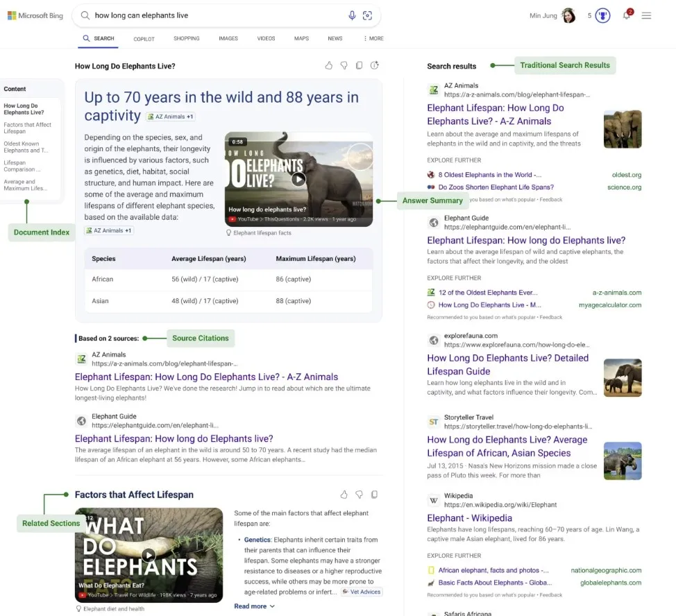The image size is (676, 616).
Task: Open notifications bell icon
Action: [x=627, y=15]
